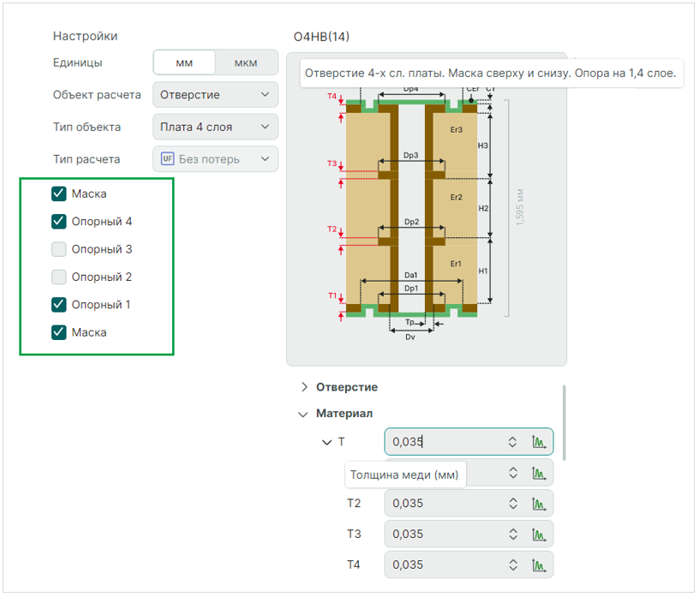Click the stepper arrows in the T4 field
The width and height of the screenshot is (700, 597).
coord(512,565)
